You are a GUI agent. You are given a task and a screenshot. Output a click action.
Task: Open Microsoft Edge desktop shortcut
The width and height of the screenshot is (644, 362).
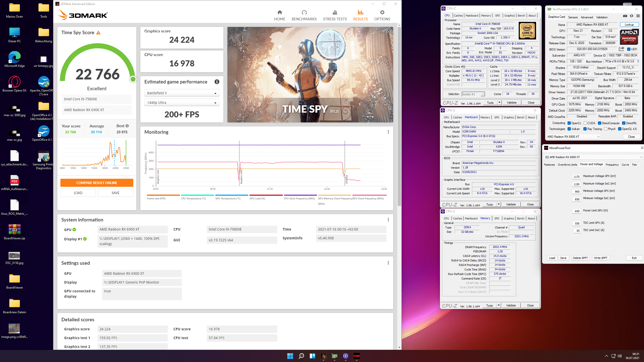[x=15, y=60]
